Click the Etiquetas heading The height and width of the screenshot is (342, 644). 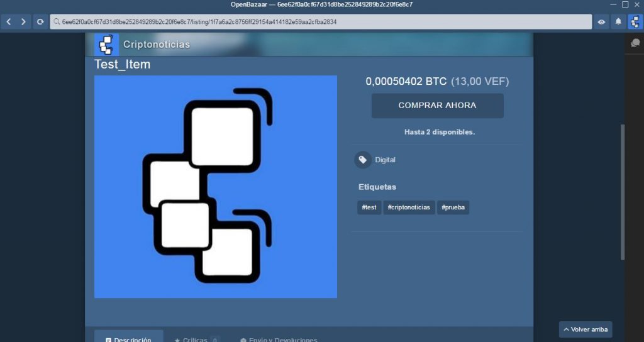(x=377, y=187)
